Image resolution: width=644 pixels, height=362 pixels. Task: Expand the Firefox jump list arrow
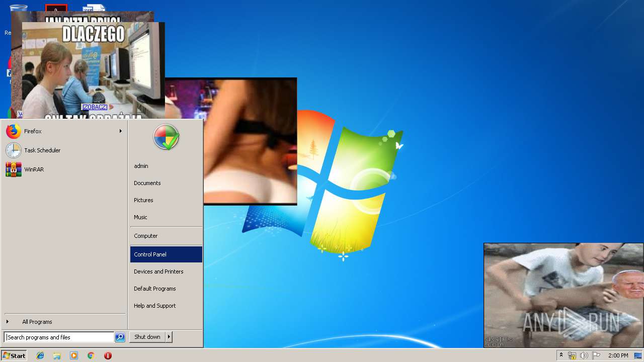[120, 131]
